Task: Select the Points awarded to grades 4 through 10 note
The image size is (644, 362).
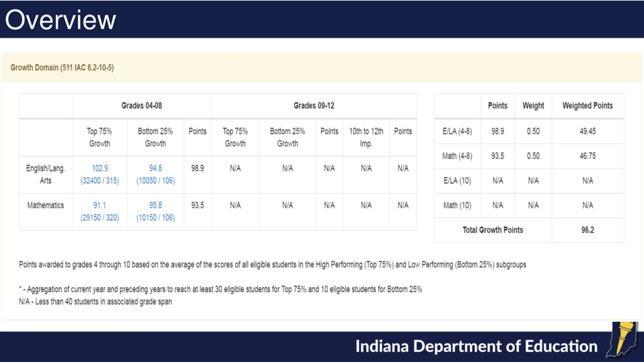Action: coord(272,265)
